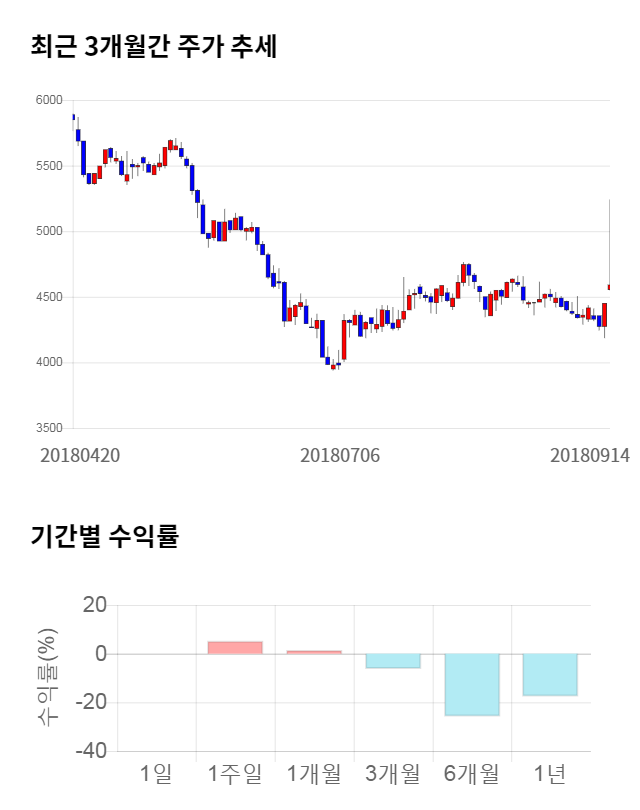Click the blue 3개월 return bar
Viewport: 640px width, 810px height.
pyautogui.click(x=393, y=661)
